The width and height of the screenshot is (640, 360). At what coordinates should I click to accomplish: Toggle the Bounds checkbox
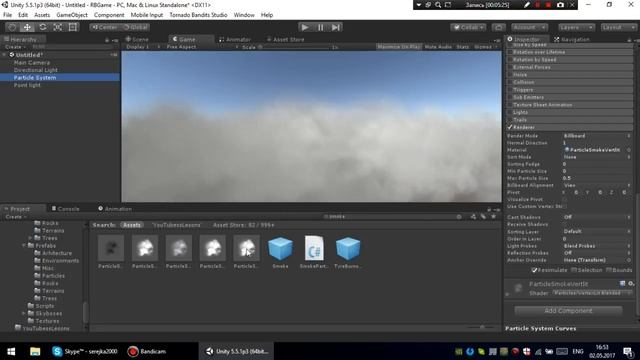click(x=609, y=270)
